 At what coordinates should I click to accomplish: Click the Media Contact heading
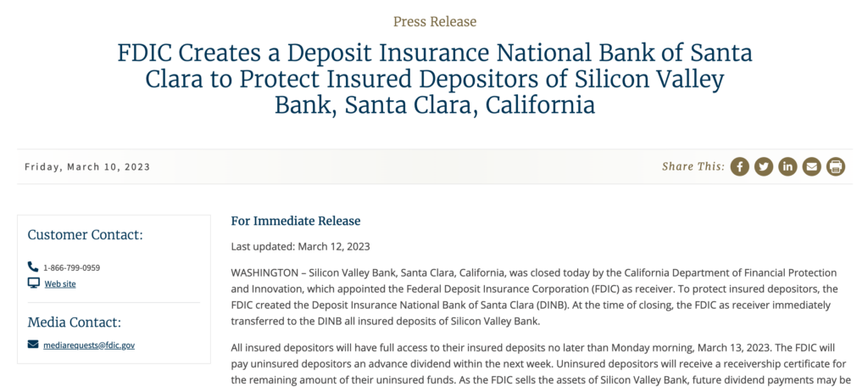tap(75, 322)
